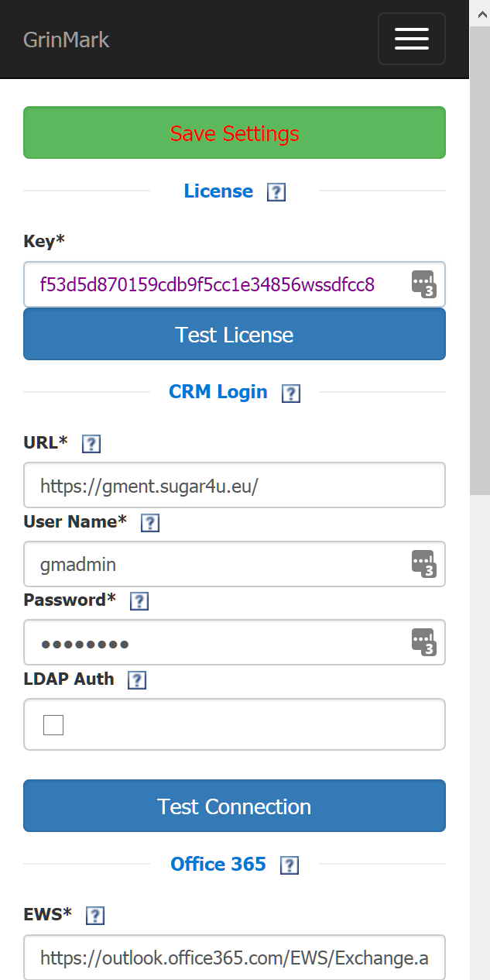Click password manager icon in Password field
Image resolution: width=490 pixels, height=980 pixels.
(424, 642)
